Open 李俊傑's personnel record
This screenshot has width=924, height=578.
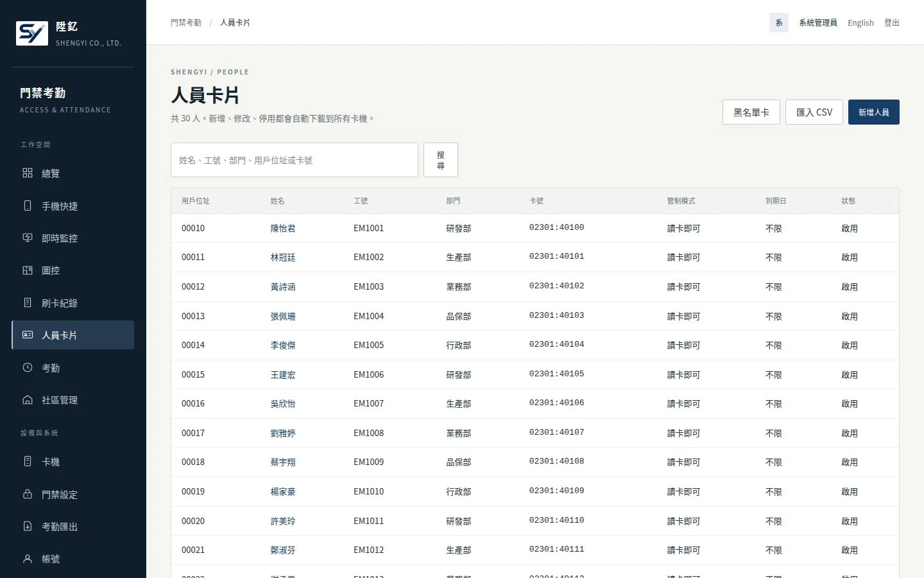tap(283, 345)
